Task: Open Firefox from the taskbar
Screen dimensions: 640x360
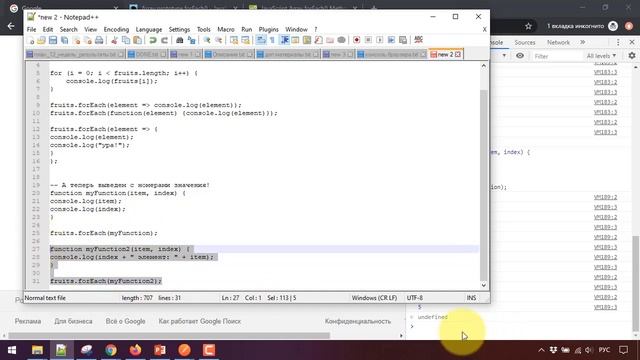Action: 135,350
